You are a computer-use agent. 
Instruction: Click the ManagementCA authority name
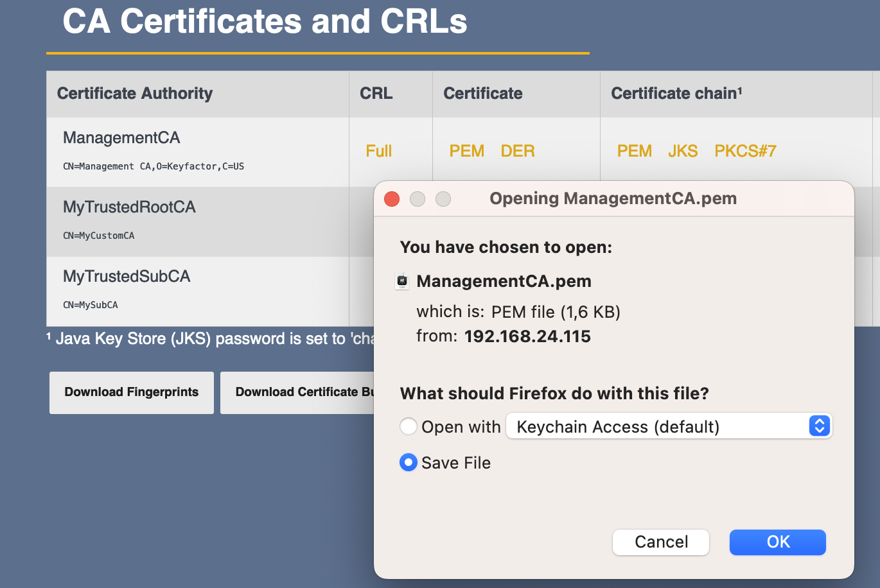[121, 138]
